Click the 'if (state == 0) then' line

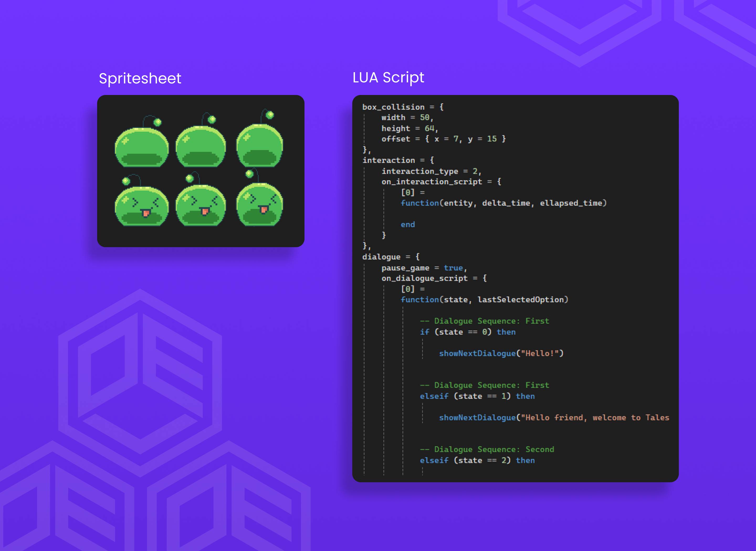[468, 332]
